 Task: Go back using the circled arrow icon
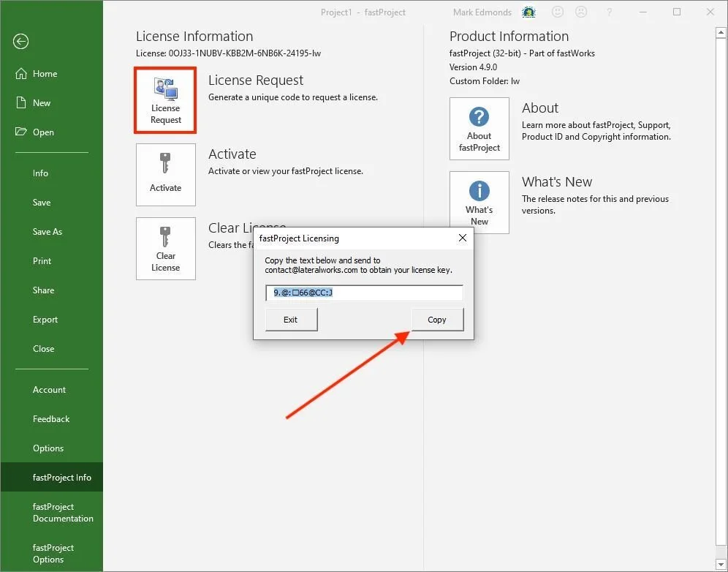pos(20,42)
